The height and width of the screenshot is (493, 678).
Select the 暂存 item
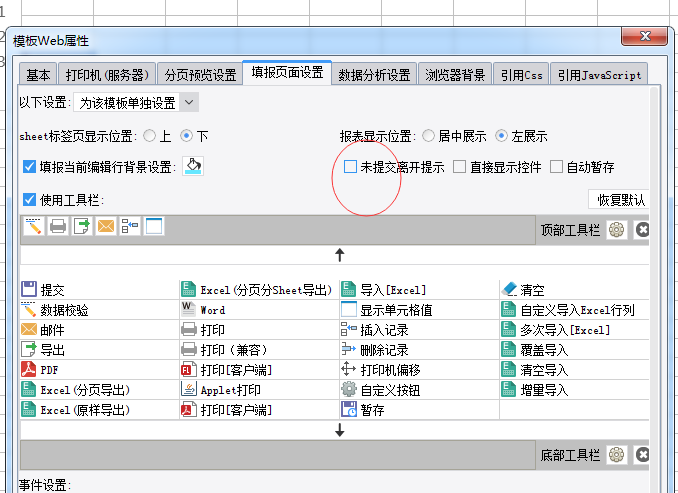click(419, 410)
